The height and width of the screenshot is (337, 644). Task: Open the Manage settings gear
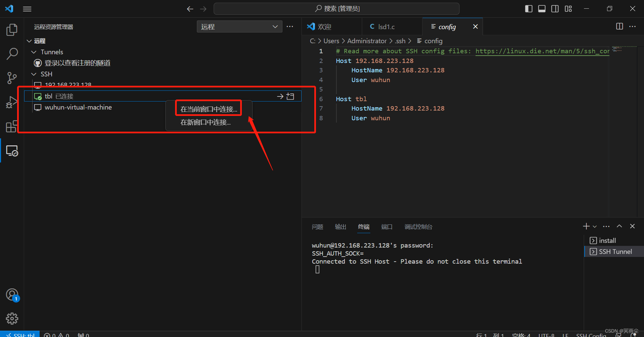[12, 318]
